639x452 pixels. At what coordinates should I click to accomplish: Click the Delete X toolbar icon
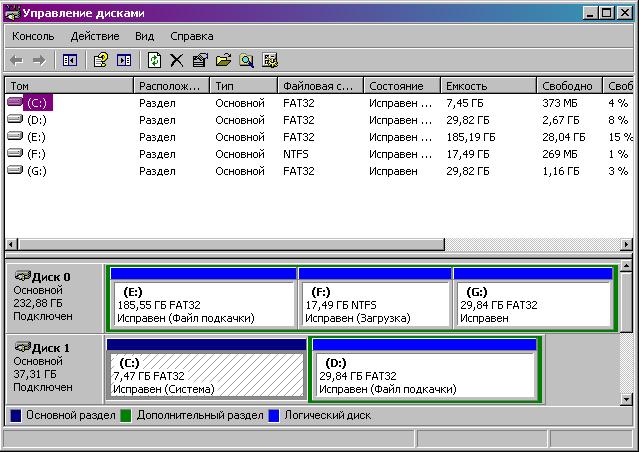click(x=176, y=61)
